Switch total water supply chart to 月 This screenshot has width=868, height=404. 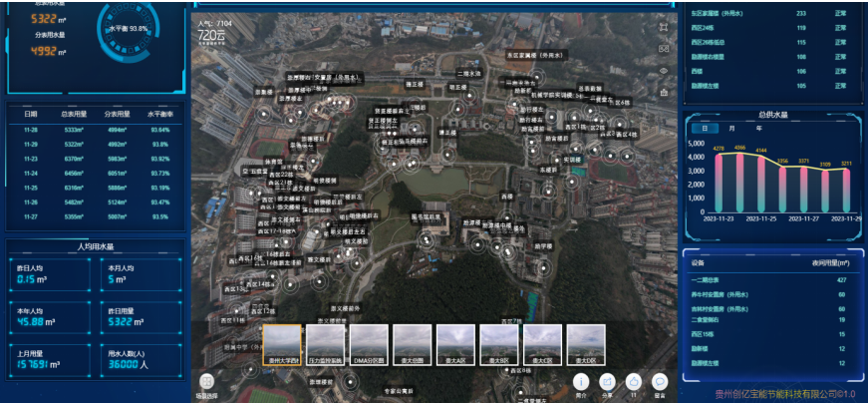[x=731, y=129]
